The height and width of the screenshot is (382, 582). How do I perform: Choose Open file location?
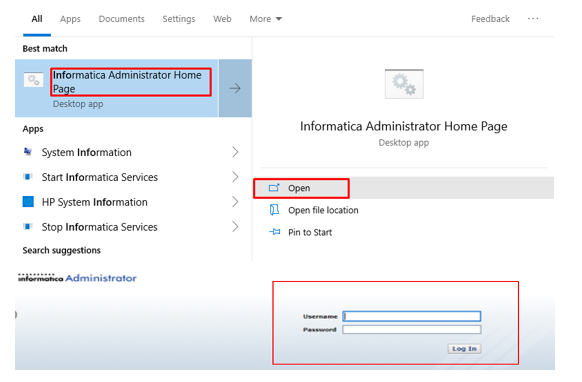[323, 210]
